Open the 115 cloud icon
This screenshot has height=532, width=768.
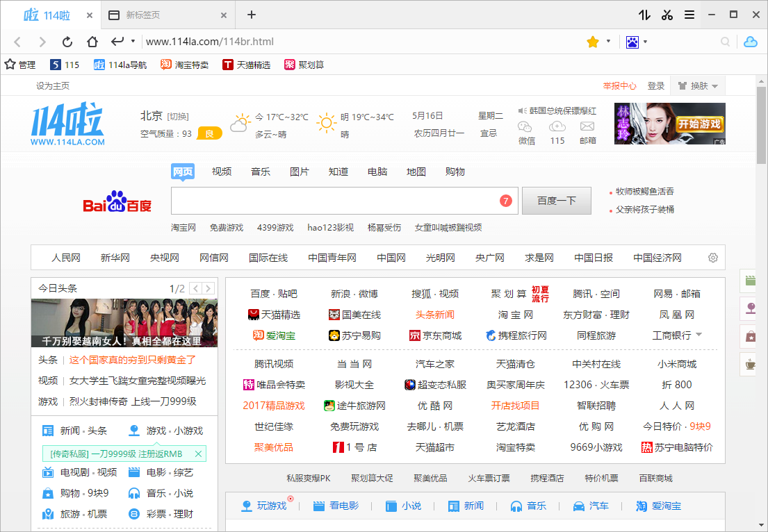click(557, 127)
